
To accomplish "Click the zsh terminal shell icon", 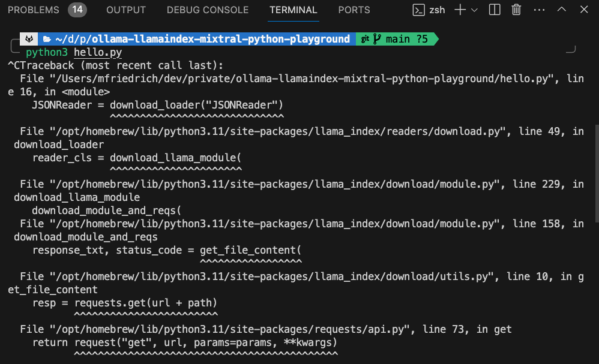I will (419, 10).
